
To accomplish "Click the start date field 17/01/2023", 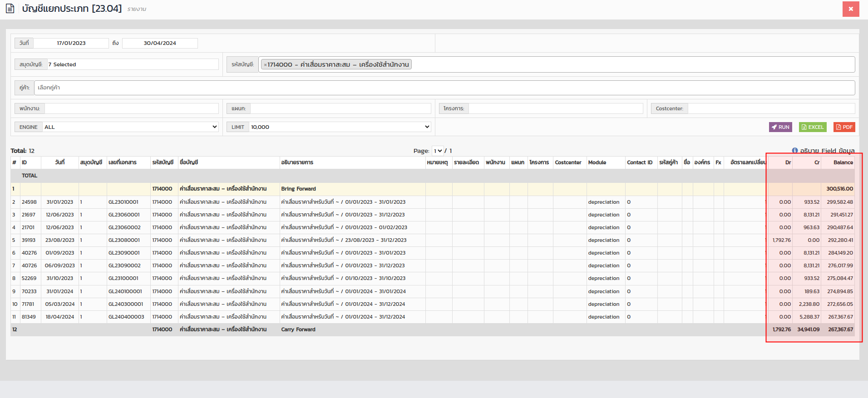I will click(x=71, y=43).
